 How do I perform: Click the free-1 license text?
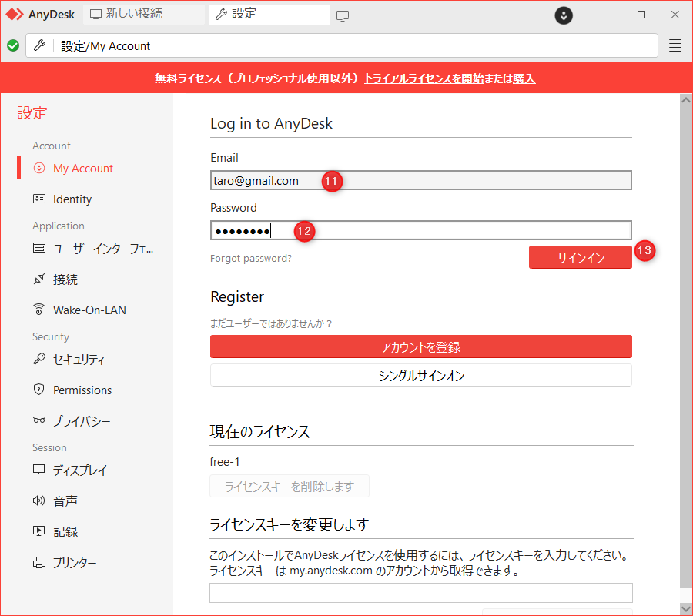(x=225, y=462)
